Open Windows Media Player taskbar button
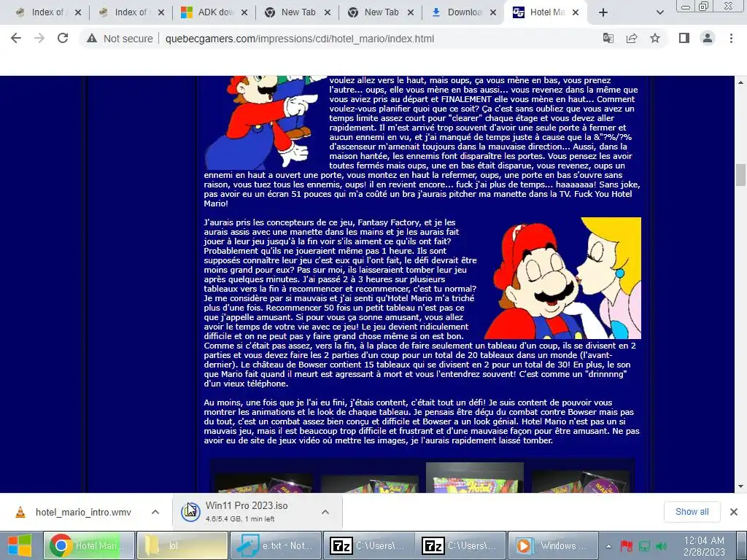The image size is (747, 560). (554, 545)
